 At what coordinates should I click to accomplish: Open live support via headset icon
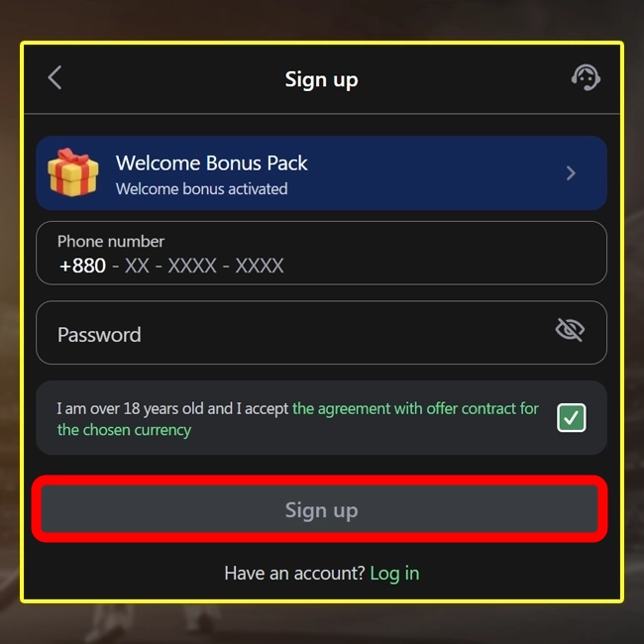coord(586,77)
